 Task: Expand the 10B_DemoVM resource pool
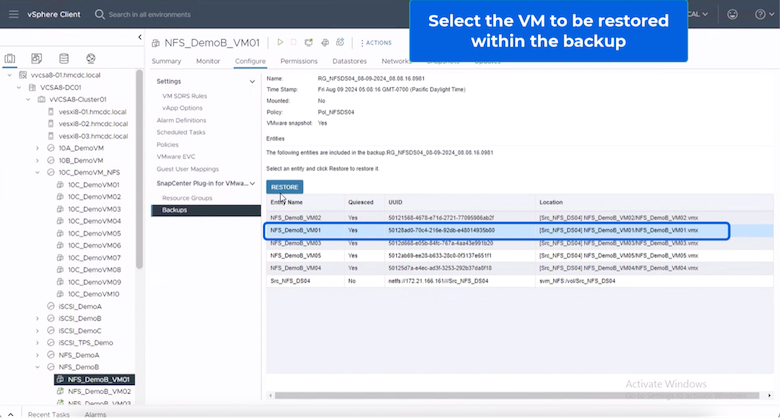37,161
